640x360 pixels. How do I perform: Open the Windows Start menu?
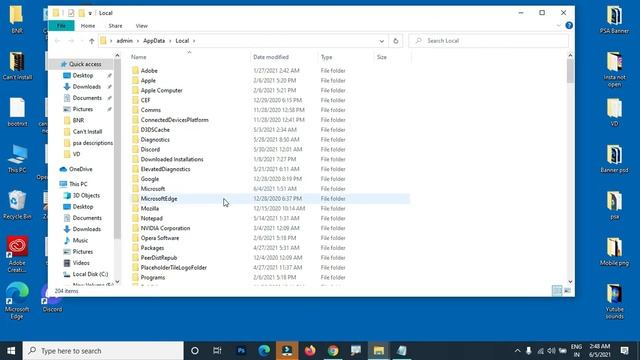[11, 351]
